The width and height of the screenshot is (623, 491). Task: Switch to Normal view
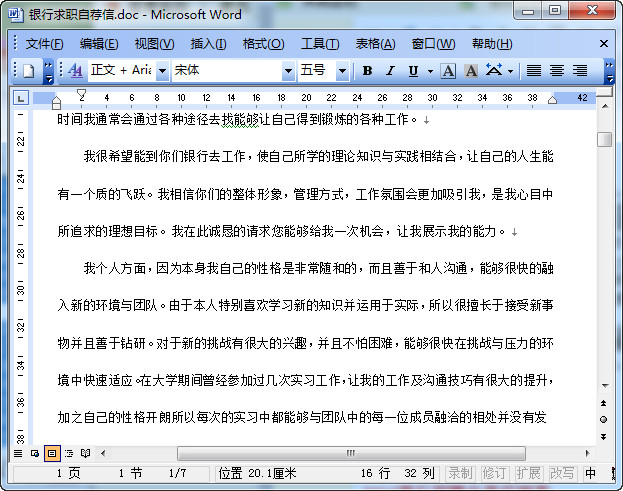click(x=18, y=453)
